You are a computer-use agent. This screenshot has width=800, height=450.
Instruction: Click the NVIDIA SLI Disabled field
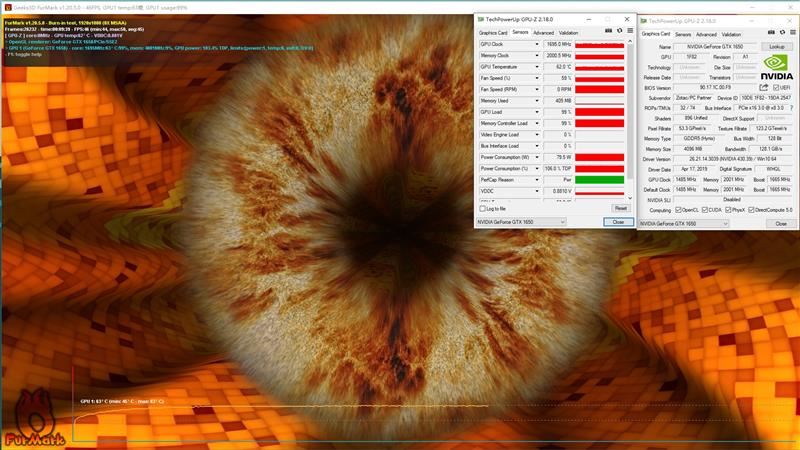(x=733, y=199)
